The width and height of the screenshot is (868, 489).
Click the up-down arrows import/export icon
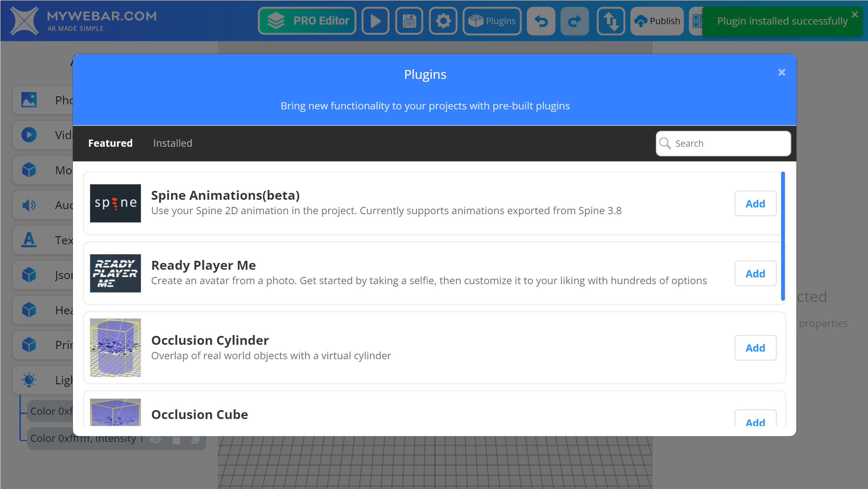(611, 21)
